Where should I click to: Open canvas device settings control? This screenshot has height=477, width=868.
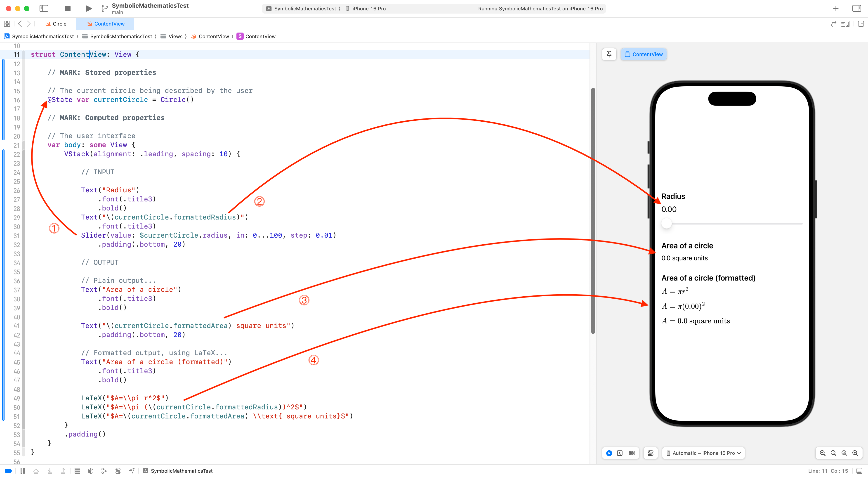click(x=651, y=453)
